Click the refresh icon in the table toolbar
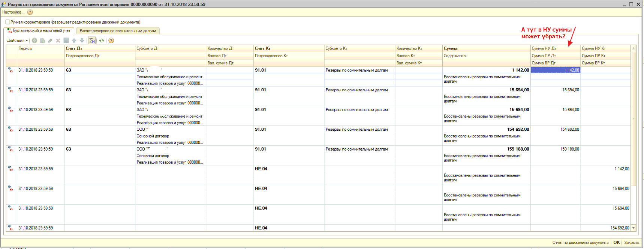Screen dimensions: 644x249 tap(101, 41)
